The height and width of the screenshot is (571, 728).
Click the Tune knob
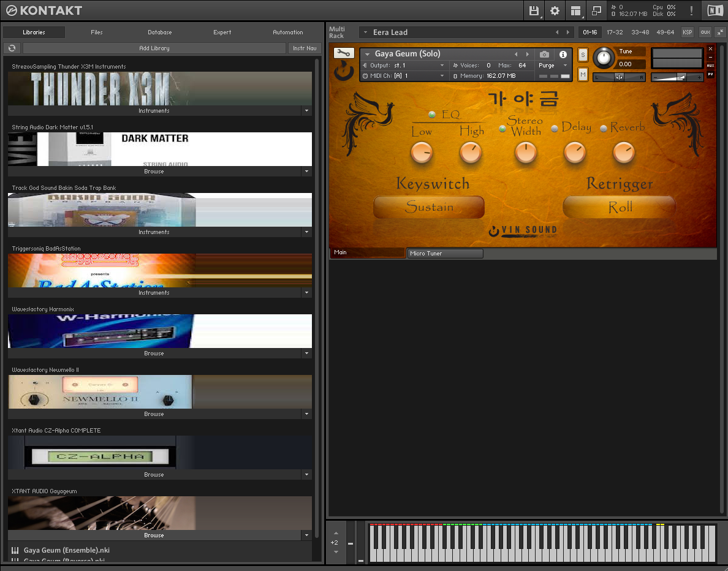[x=604, y=58]
